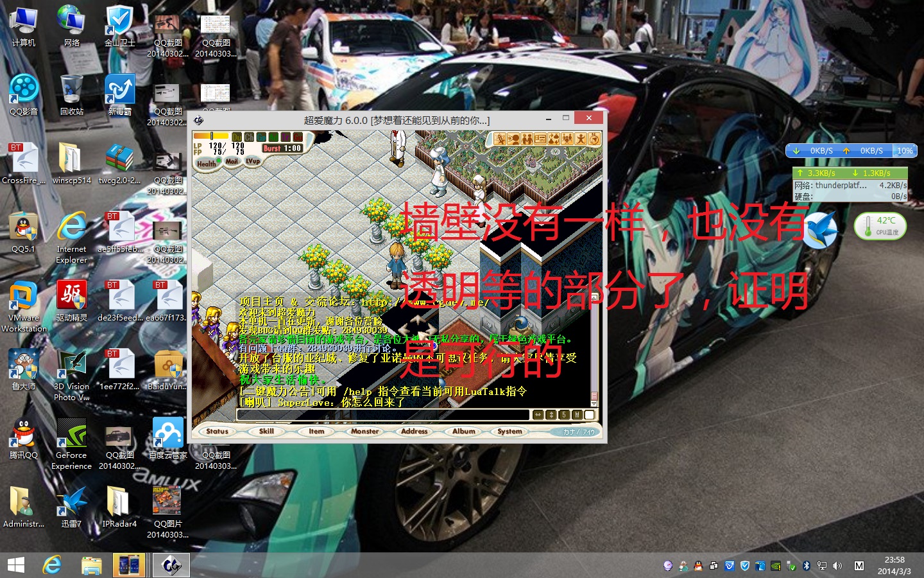Image resolution: width=924 pixels, height=578 pixels.
Task: Click the CPU temperature 42°C widget
Action: 880,226
